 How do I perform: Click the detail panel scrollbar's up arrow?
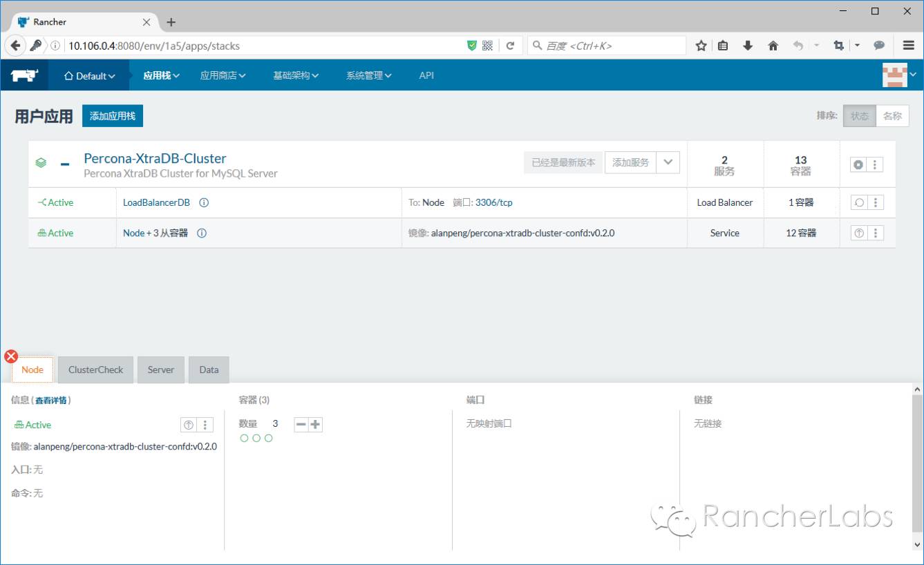click(917, 390)
